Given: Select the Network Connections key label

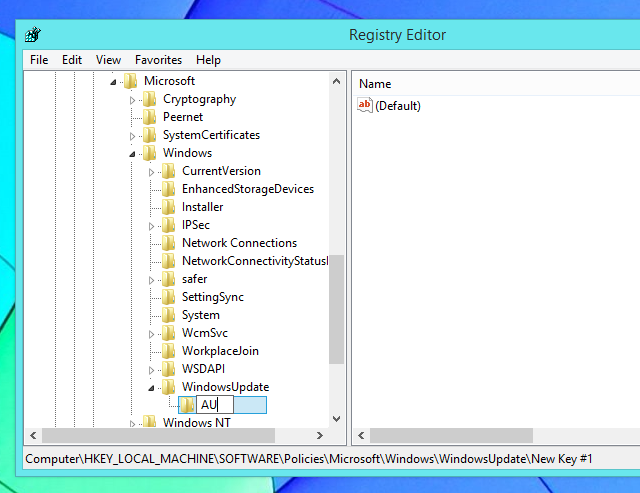Looking at the screenshot, I should [x=239, y=243].
